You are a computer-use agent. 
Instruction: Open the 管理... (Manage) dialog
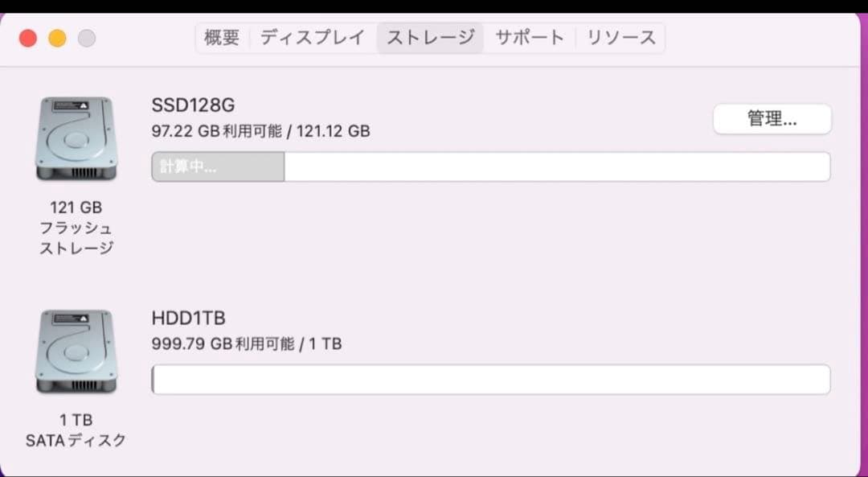[772, 118]
